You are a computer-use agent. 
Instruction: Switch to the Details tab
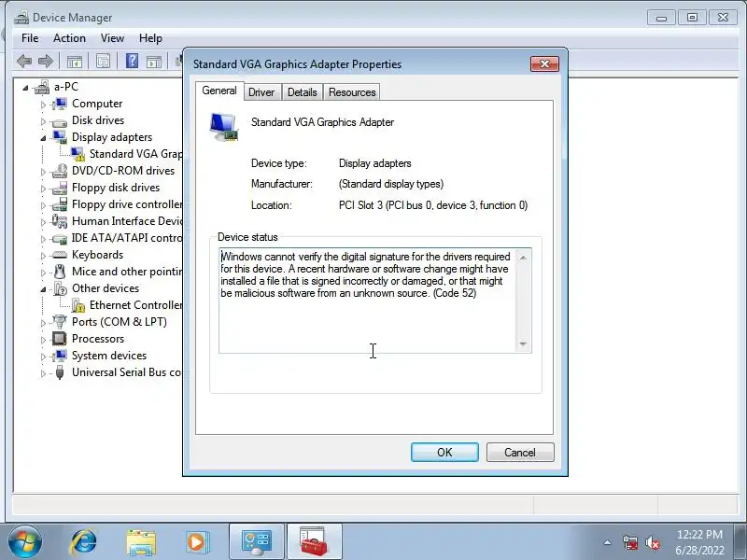click(302, 92)
